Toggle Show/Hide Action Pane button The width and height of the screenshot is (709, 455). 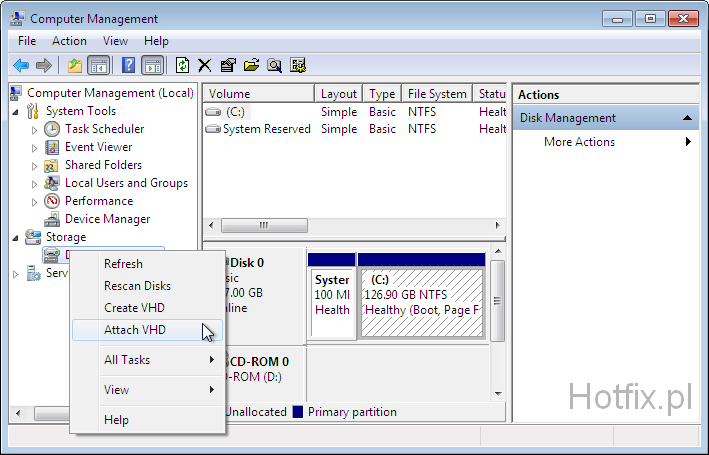coord(152,65)
